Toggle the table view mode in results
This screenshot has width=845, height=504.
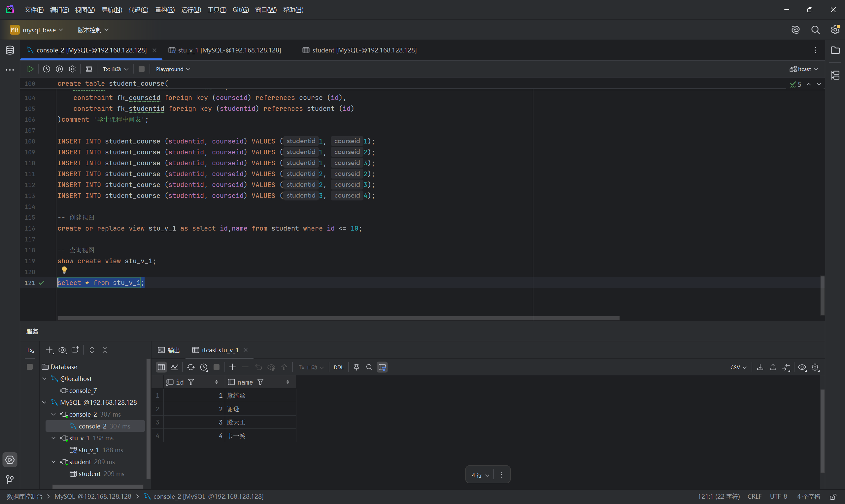pyautogui.click(x=161, y=367)
